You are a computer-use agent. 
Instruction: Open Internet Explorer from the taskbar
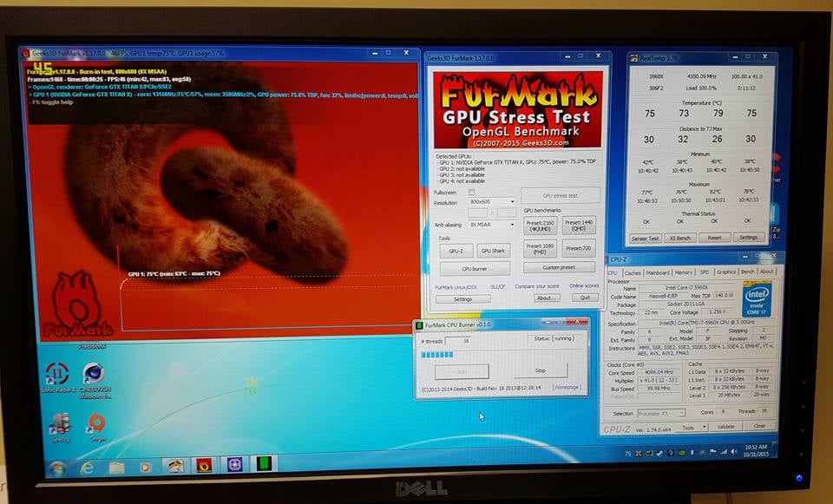tap(86, 467)
